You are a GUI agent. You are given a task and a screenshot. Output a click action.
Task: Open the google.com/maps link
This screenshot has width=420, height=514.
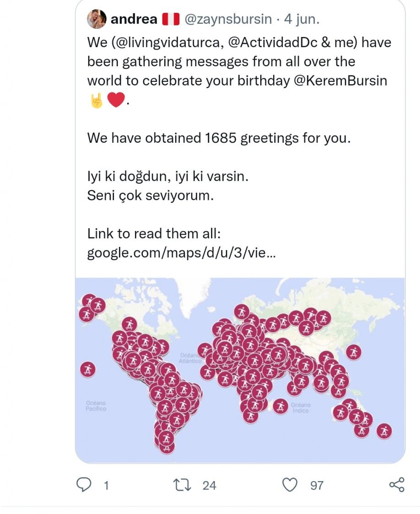(181, 253)
